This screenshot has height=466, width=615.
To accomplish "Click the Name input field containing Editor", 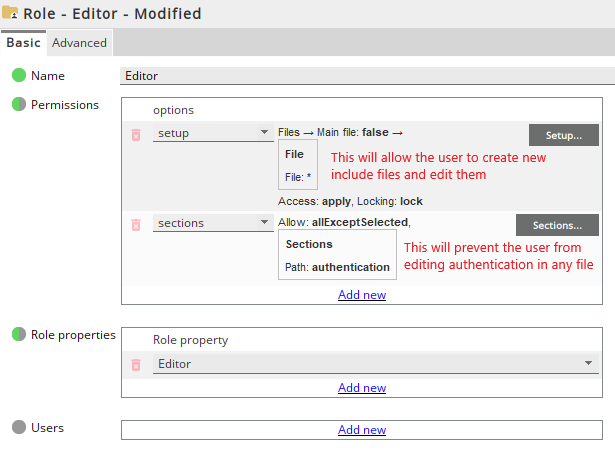I will point(367,76).
